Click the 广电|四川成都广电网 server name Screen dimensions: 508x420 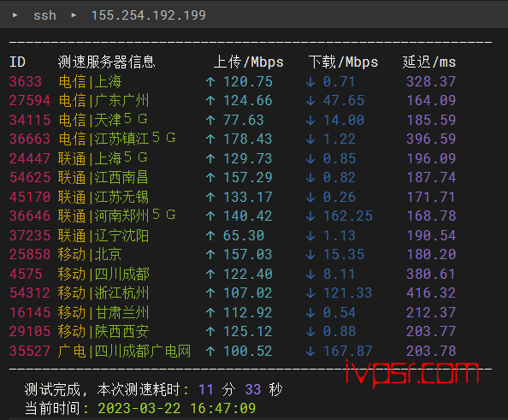point(125,352)
